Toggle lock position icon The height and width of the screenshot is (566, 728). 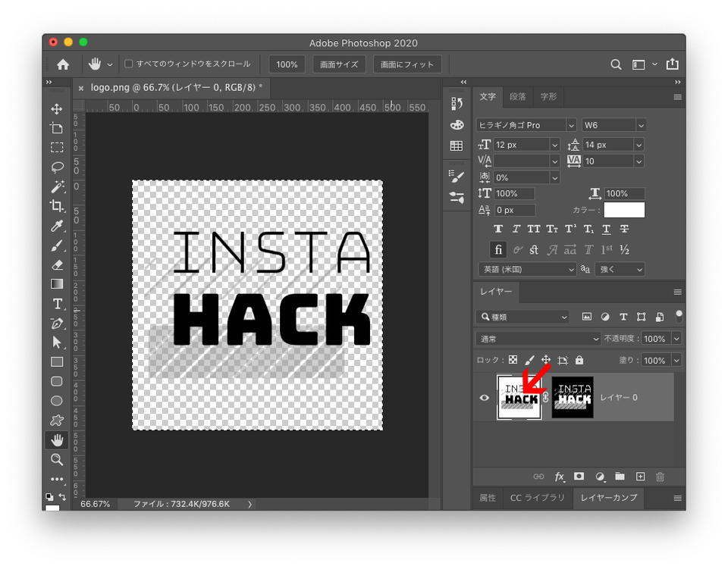(546, 360)
